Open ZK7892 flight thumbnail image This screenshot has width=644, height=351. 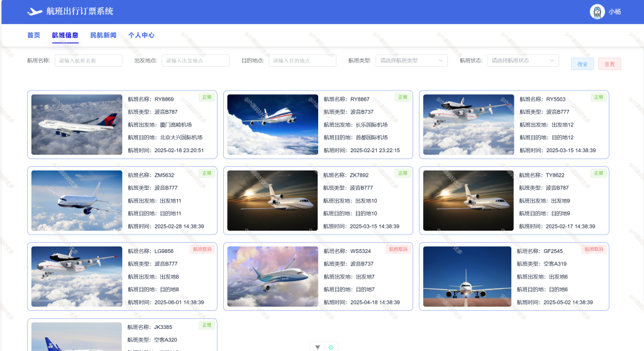click(x=273, y=201)
